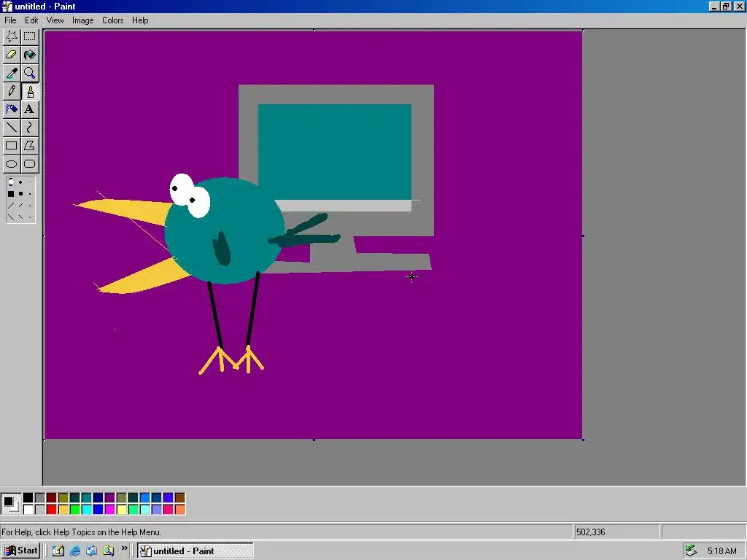Choose the Eraser tool

12,54
